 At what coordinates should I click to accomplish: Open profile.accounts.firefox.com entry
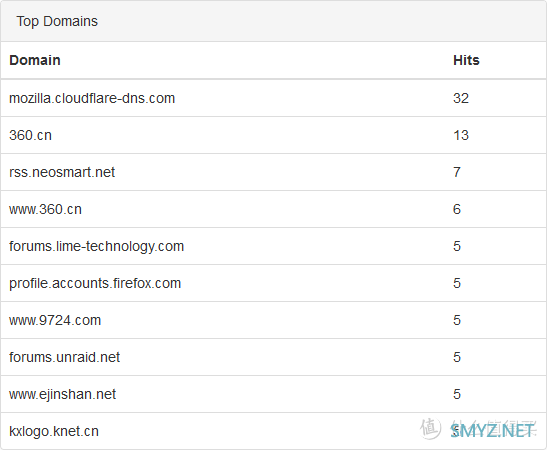95,283
